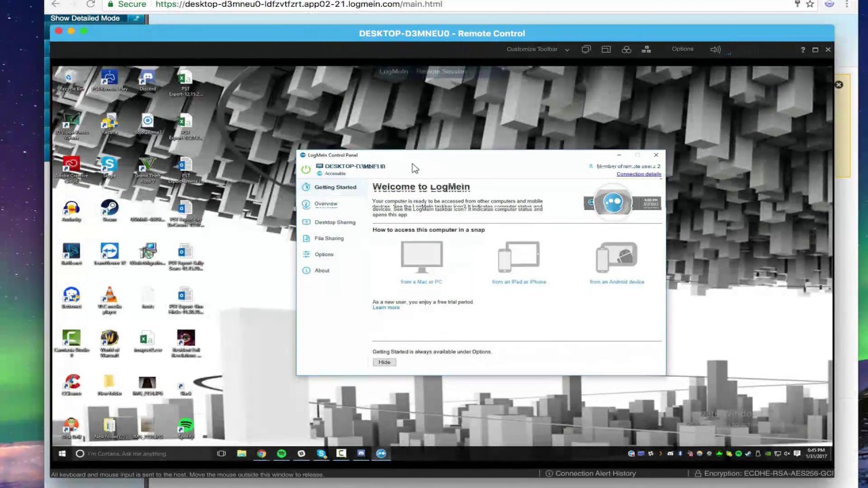Click the full screen square icon in remote toolbar
868x488 pixels.
point(815,49)
